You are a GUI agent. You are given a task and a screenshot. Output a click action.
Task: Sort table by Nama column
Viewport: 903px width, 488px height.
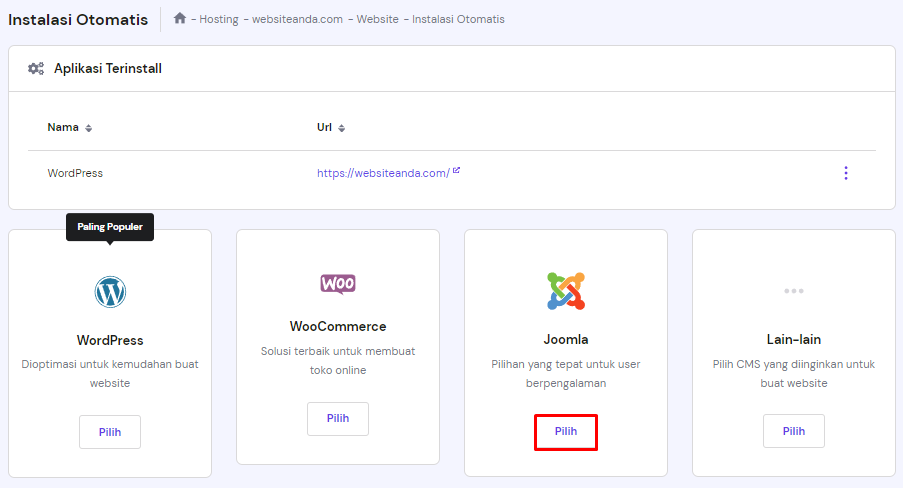pos(70,127)
